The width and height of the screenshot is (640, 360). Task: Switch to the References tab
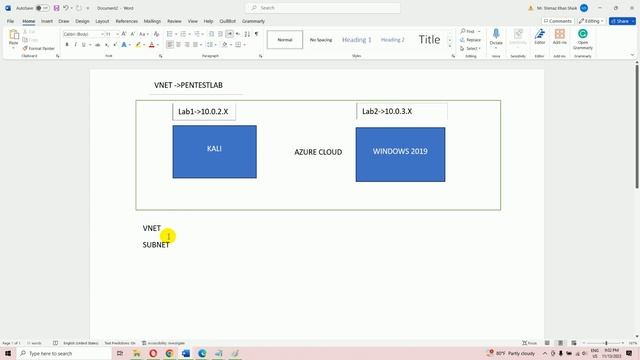pos(127,21)
